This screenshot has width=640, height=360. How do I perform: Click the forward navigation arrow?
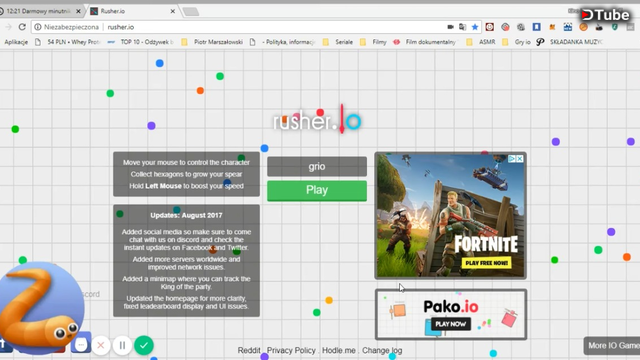pos(8,27)
